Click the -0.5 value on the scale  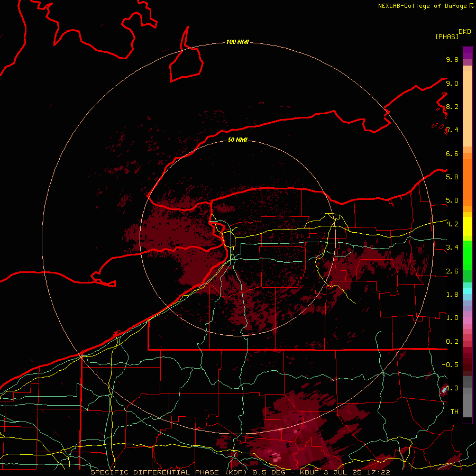(450, 364)
